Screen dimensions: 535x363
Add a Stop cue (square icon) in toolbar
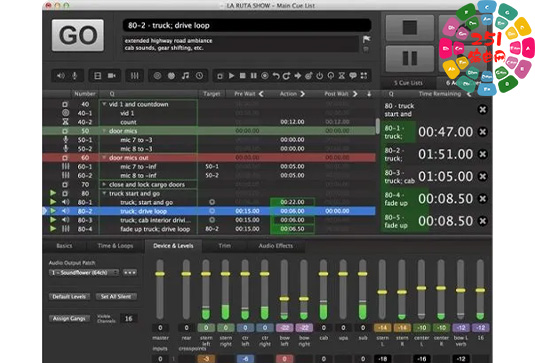[243, 76]
